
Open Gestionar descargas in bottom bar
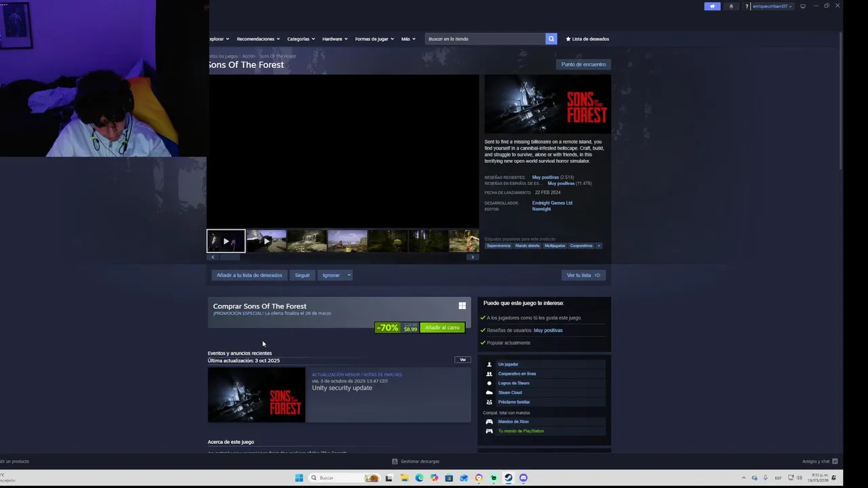tap(416, 462)
